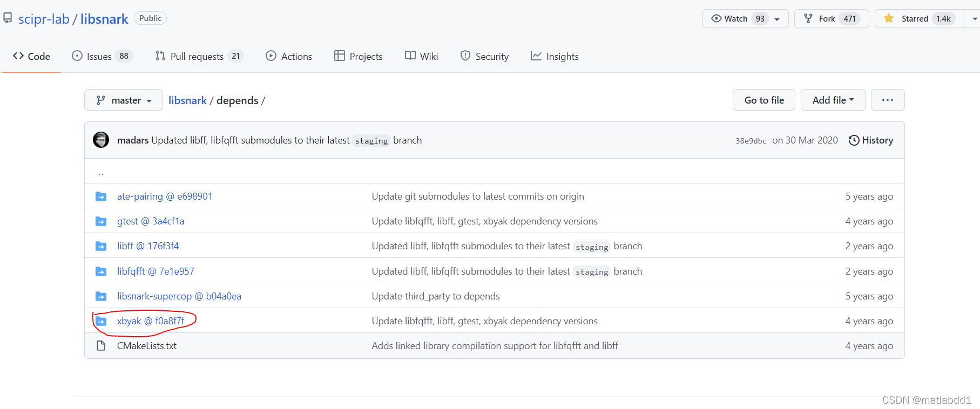Click the Insights graph icon
Screen dimensions: 980x409
(x=536, y=56)
